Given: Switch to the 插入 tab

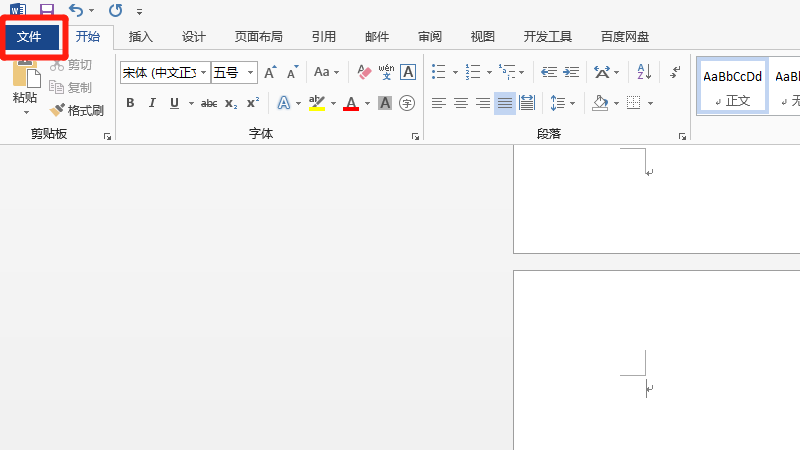Looking at the screenshot, I should 141,37.
